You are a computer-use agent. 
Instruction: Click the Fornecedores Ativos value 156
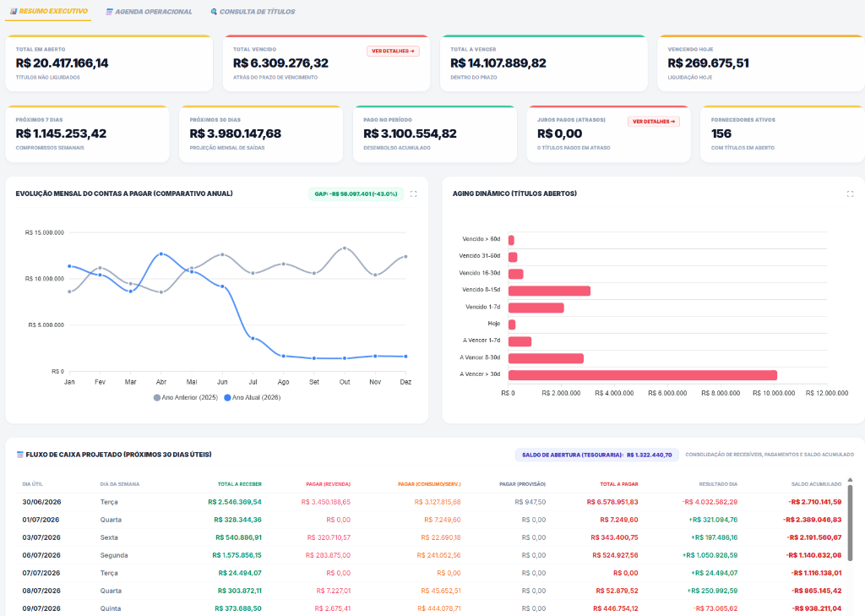pos(721,134)
